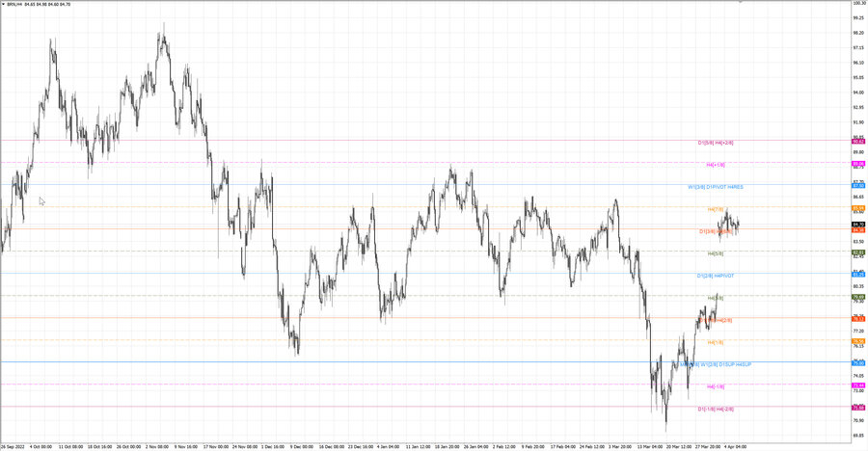Click the D1[5/8] H4[+2/8] level label
The image size is (868, 451).
[x=716, y=143]
